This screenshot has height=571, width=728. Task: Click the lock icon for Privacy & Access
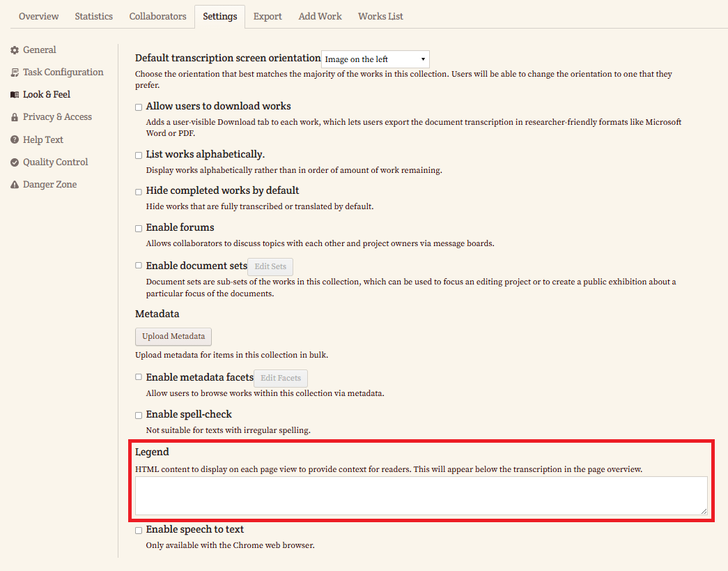(x=15, y=117)
